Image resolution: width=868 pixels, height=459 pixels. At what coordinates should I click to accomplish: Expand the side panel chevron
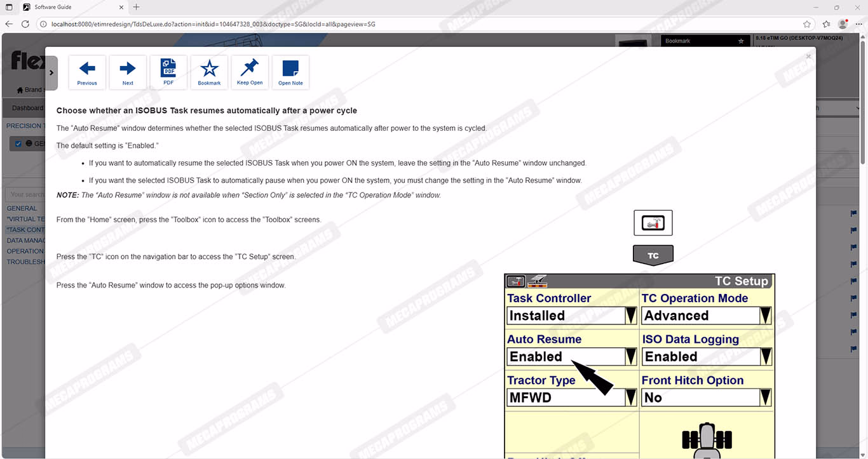(51, 72)
